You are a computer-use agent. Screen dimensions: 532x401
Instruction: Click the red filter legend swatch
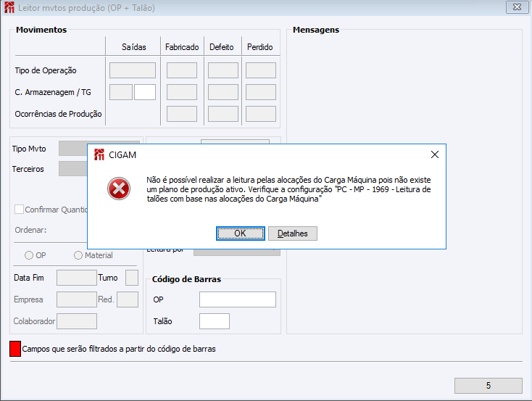point(15,349)
